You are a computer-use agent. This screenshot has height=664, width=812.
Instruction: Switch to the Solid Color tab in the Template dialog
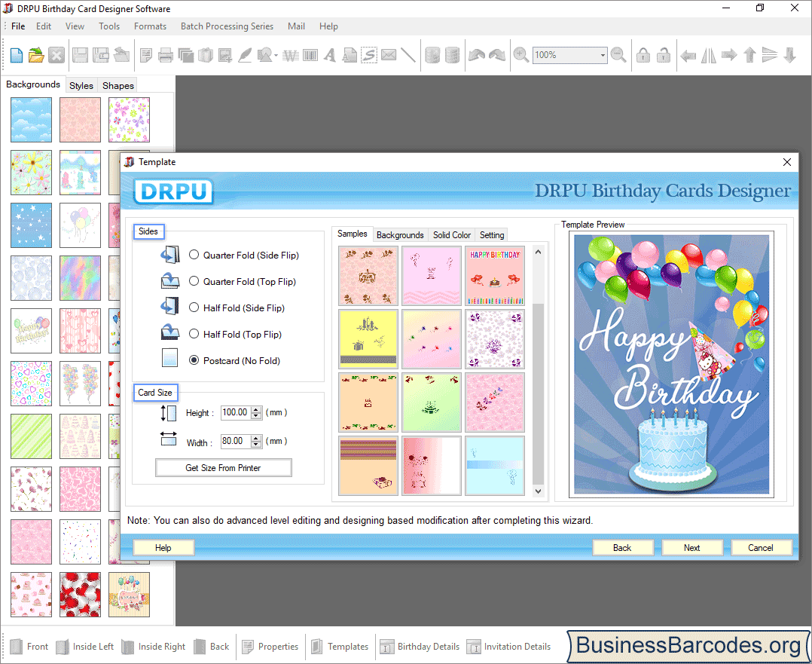coord(452,235)
